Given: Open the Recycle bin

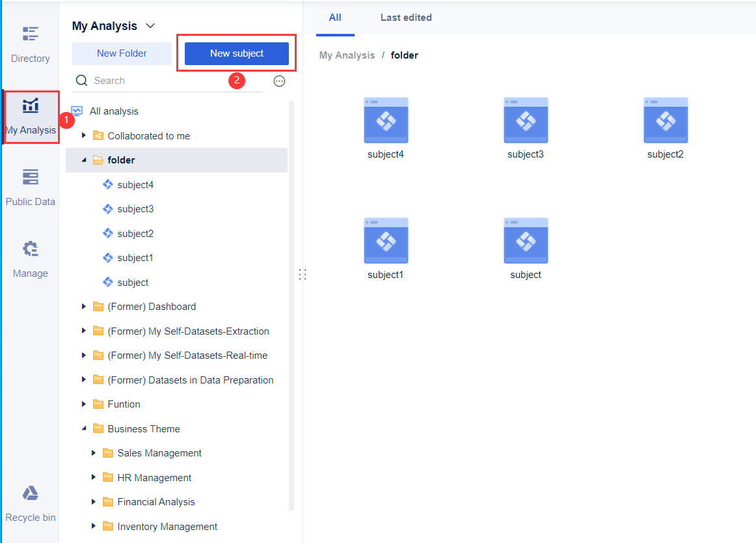Looking at the screenshot, I should pyautogui.click(x=30, y=501).
